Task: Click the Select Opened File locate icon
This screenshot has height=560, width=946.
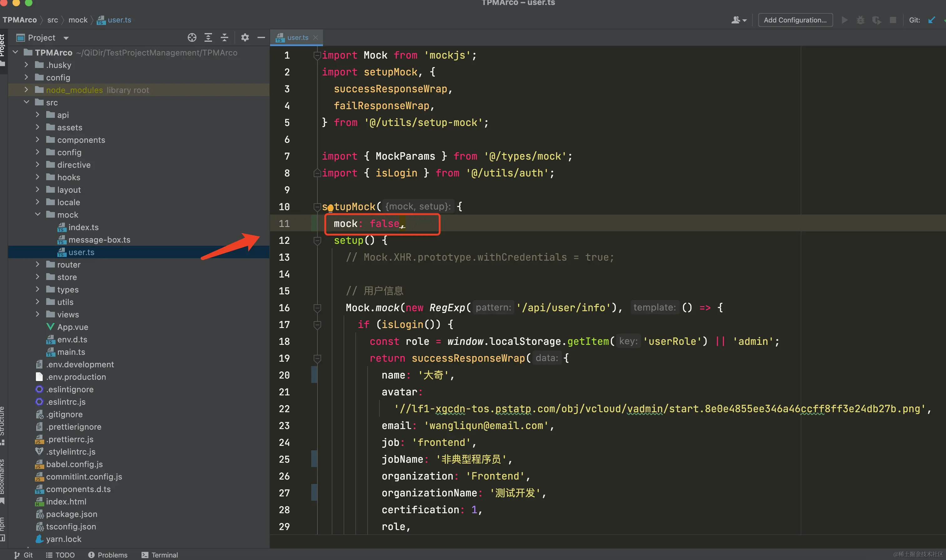Action: pos(192,37)
